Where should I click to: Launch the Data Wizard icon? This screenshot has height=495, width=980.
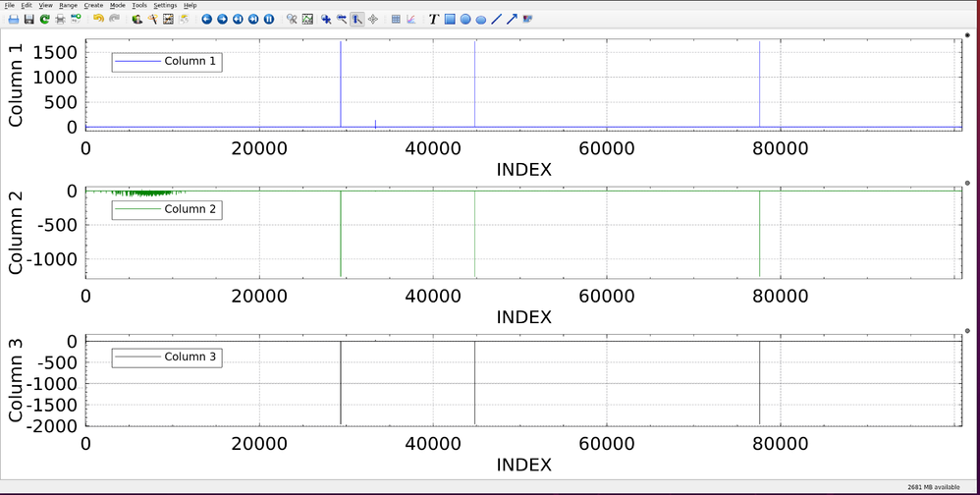pyautogui.click(x=136, y=20)
